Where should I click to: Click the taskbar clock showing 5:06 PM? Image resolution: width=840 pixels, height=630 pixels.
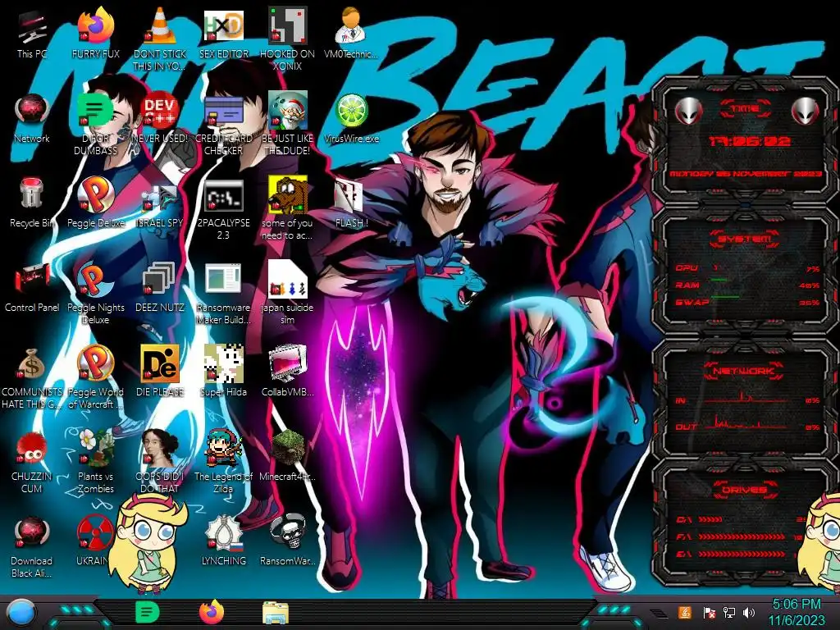point(797,612)
